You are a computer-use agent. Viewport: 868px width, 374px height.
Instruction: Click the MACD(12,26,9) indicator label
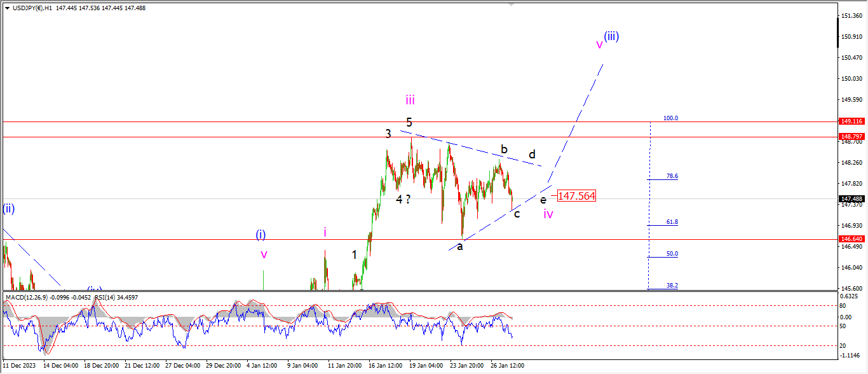click(27, 297)
